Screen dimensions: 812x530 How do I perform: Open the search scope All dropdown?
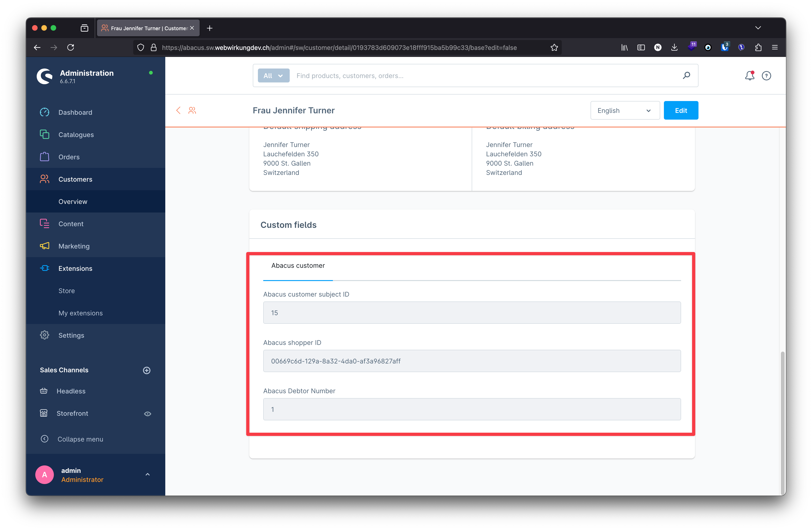pyautogui.click(x=273, y=75)
